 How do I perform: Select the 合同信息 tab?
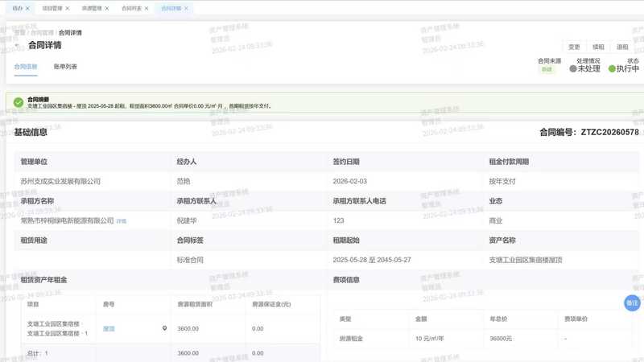(26, 67)
